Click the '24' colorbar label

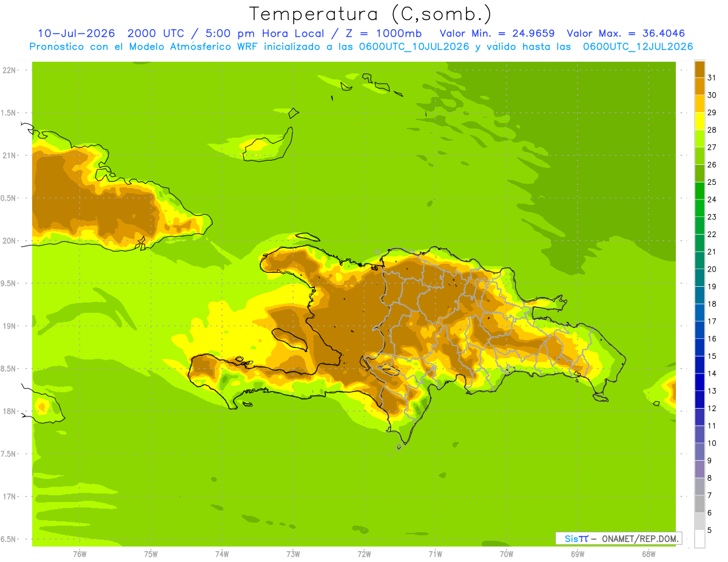(x=712, y=199)
